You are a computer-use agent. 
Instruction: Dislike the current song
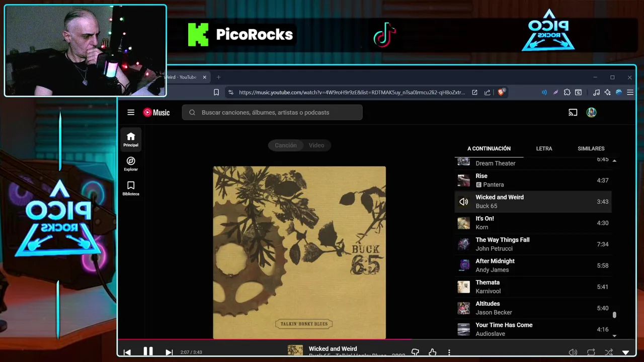[415, 352]
